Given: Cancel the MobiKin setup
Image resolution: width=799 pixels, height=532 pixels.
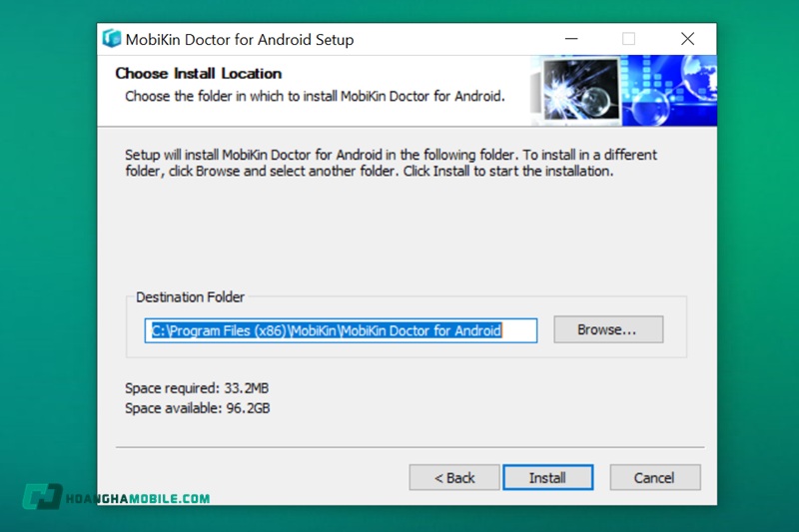Looking at the screenshot, I should pos(655,477).
